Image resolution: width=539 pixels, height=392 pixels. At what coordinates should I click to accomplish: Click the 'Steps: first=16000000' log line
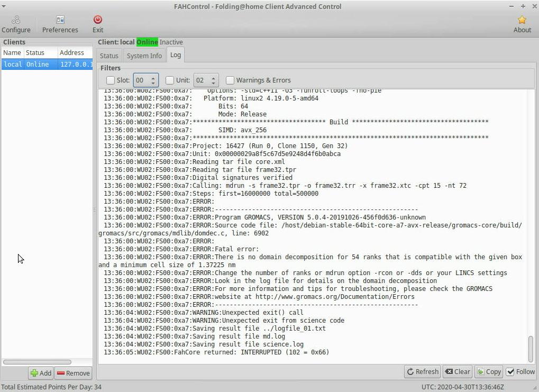211,194
